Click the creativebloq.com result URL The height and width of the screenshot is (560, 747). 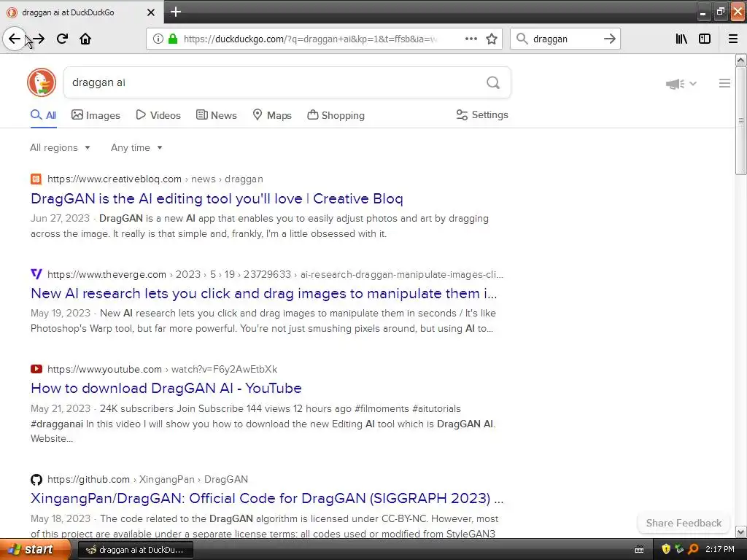tap(155, 179)
